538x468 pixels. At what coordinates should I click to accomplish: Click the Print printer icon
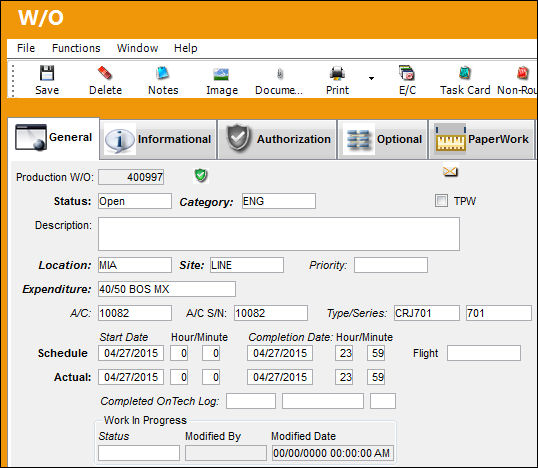coord(337,73)
